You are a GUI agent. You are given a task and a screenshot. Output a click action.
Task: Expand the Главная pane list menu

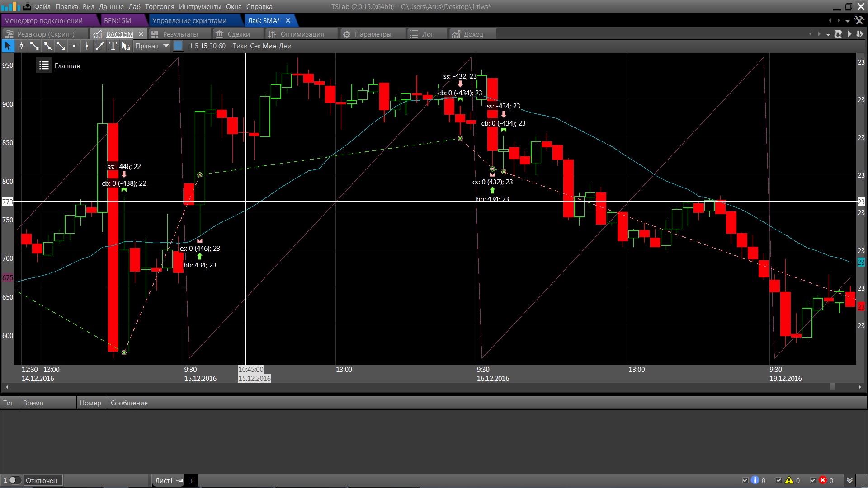pos(44,66)
